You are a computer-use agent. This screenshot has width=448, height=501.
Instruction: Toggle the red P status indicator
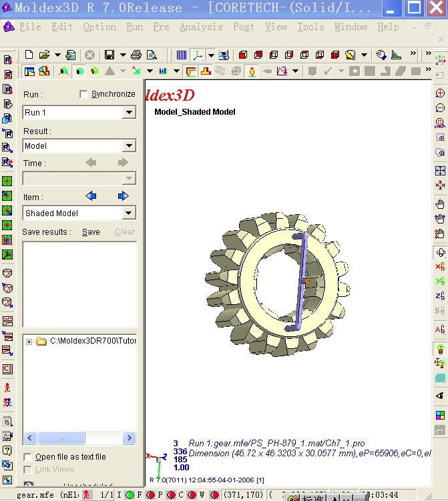tap(171, 495)
